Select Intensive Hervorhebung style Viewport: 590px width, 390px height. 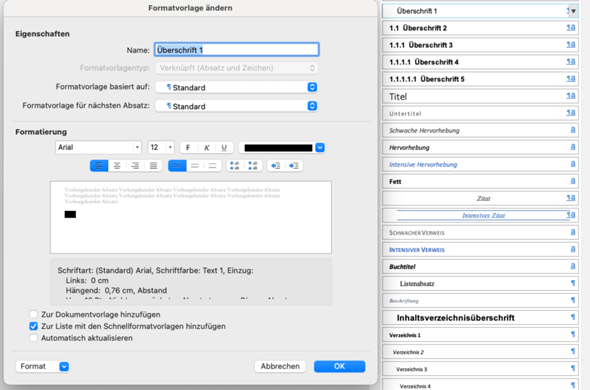click(480, 165)
